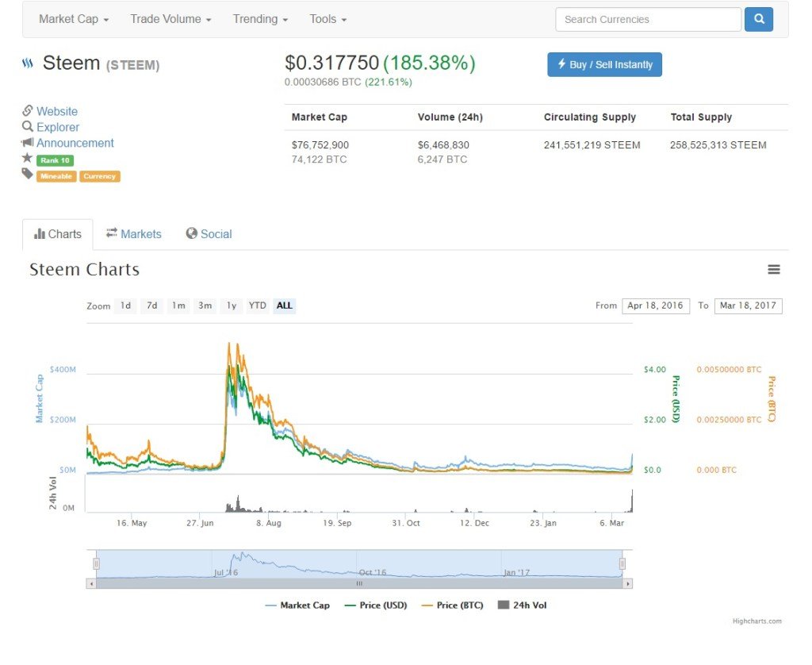Click total supply 258,525,313 STEEM
Viewport: 812px width, 665px height.
718,145
